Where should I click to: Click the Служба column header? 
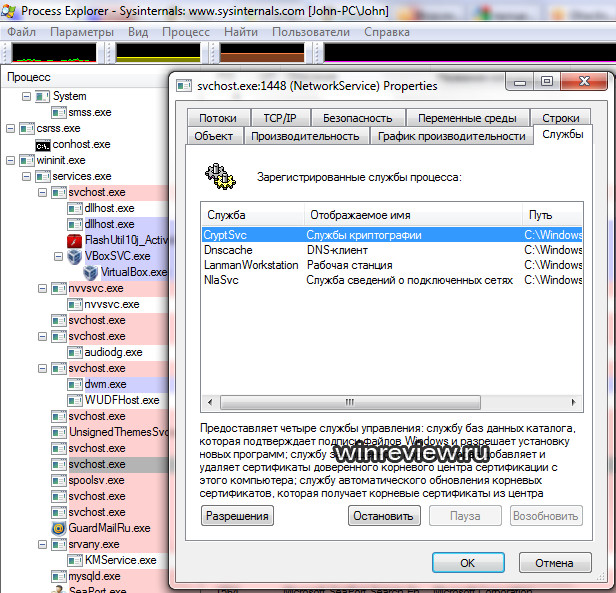(x=253, y=215)
